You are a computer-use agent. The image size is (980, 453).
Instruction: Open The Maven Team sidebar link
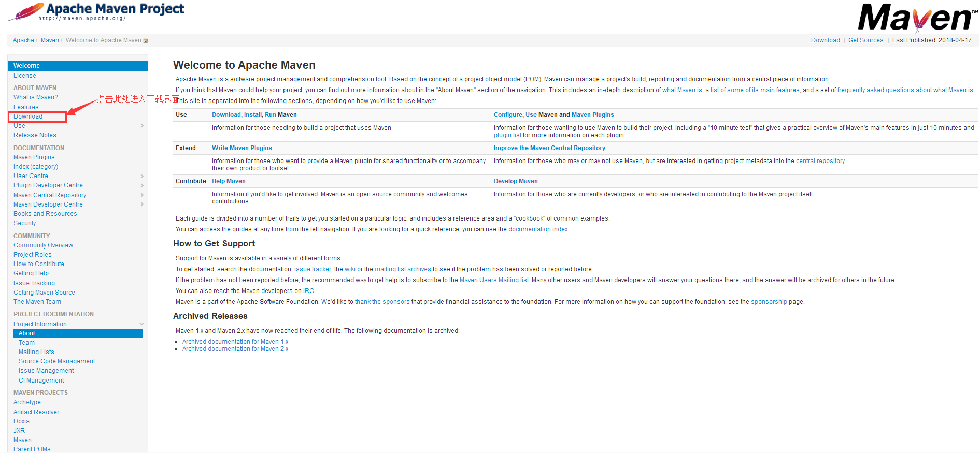pyautogui.click(x=37, y=302)
